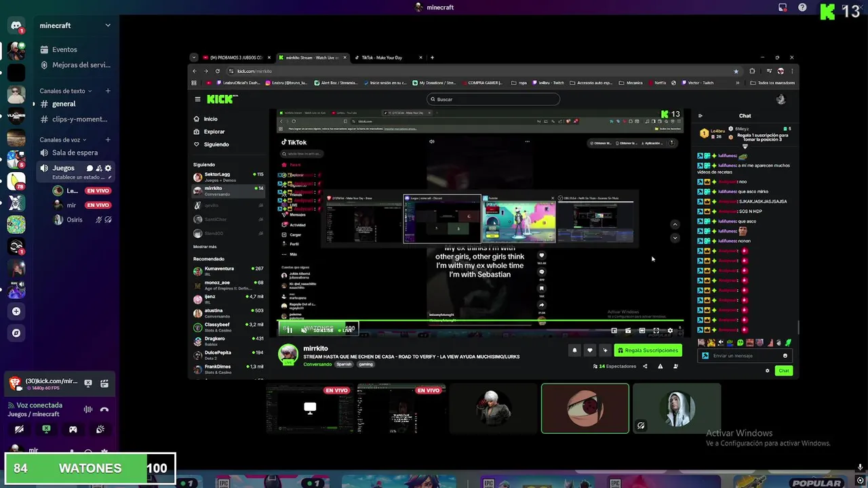
Task: Click the Kick Buscar search field
Action: tap(493, 99)
